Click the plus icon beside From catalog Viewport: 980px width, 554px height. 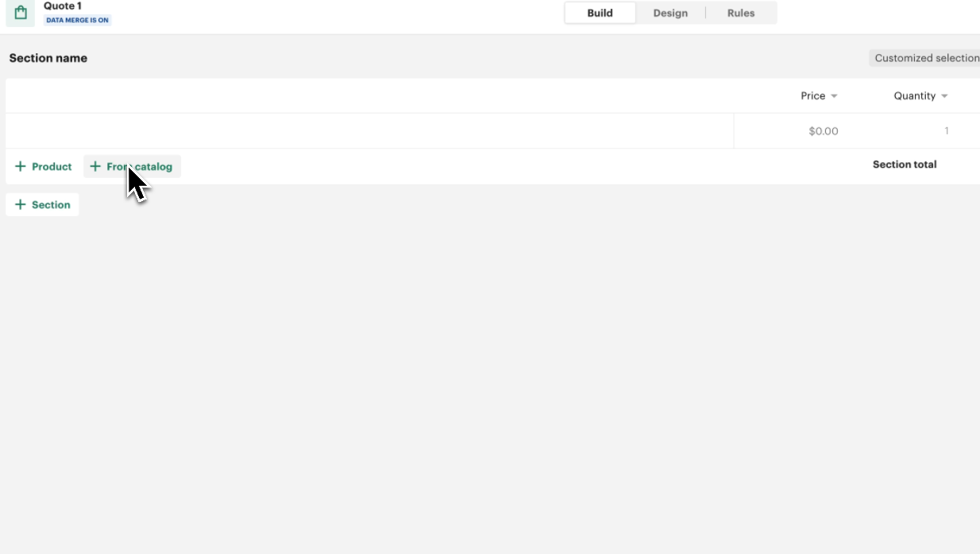pyautogui.click(x=95, y=167)
